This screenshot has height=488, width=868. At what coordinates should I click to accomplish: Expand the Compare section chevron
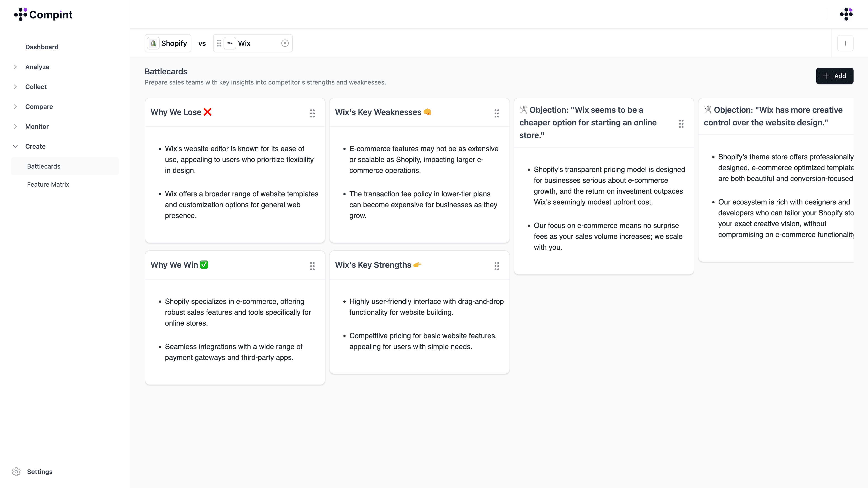click(15, 106)
